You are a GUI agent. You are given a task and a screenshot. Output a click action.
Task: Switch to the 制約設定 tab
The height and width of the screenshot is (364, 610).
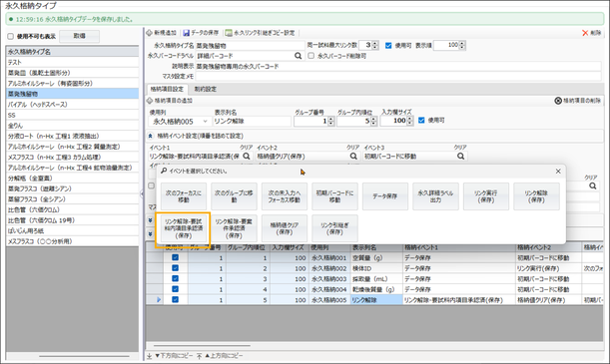(206, 90)
